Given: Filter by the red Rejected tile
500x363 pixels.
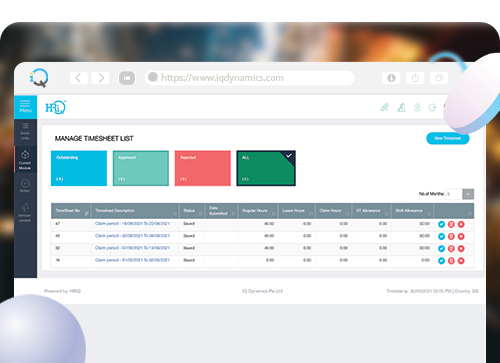Looking at the screenshot, I should coord(203,168).
